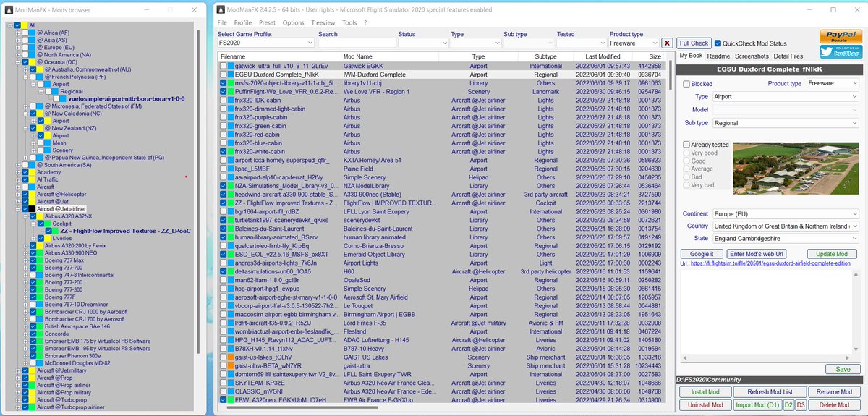Toggle the Oceania (OC) tree checkbox

pyautogui.click(x=25, y=62)
